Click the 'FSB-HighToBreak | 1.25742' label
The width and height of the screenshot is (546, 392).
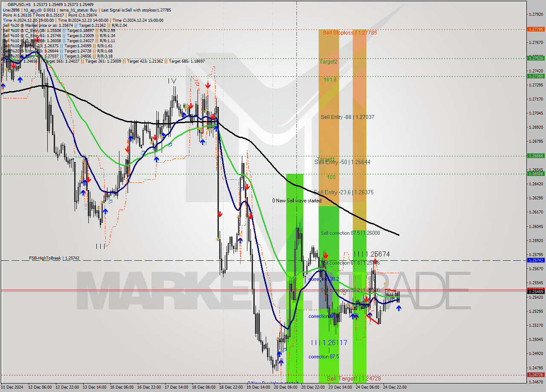(x=54, y=258)
